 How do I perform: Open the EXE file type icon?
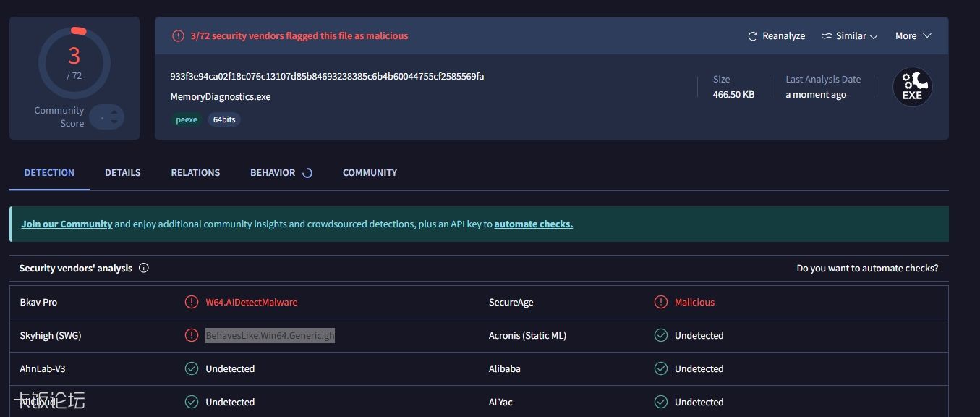click(912, 86)
